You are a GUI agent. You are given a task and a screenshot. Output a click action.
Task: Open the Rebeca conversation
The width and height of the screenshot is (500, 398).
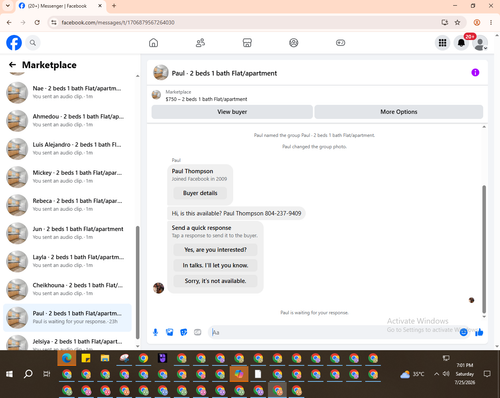click(x=67, y=205)
